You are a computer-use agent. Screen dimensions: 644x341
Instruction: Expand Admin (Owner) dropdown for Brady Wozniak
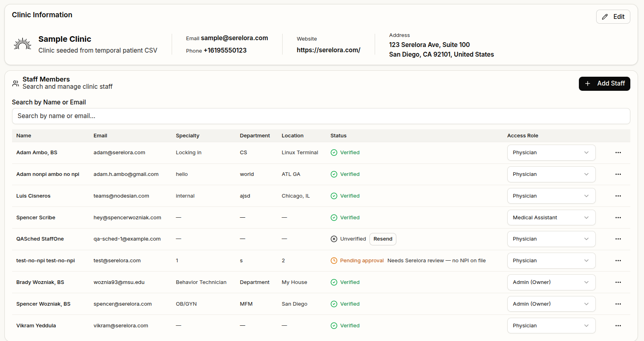point(551,282)
